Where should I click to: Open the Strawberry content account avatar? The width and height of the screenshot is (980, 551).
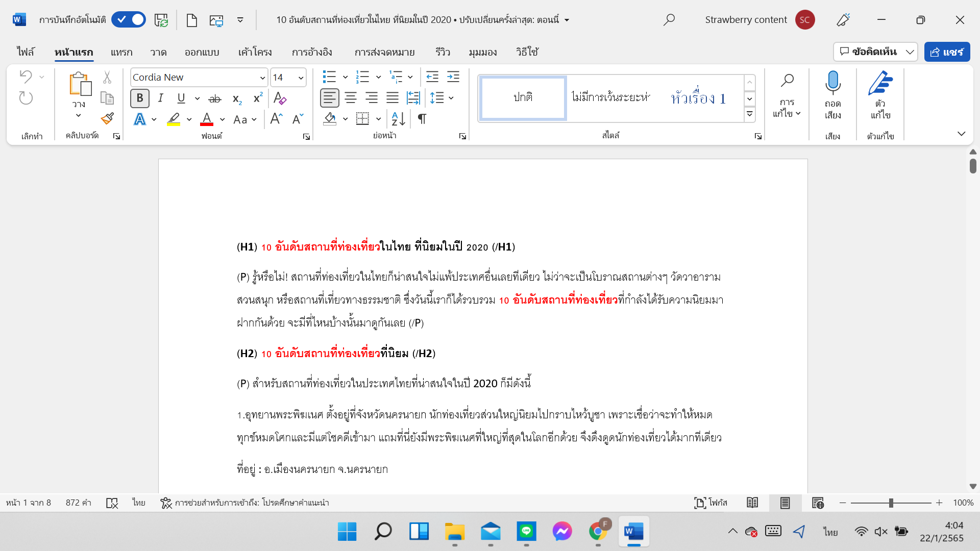coord(805,20)
